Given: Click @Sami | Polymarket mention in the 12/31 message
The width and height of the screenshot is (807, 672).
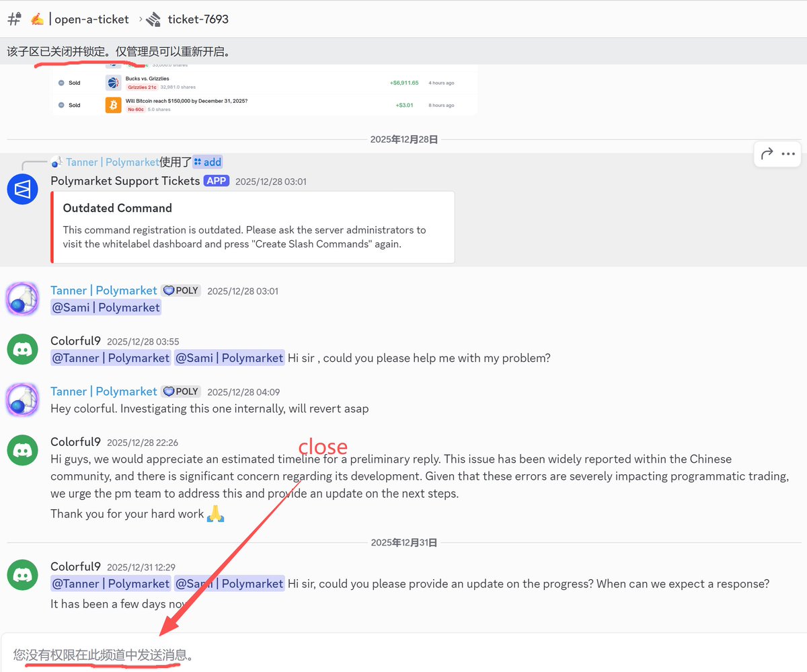Looking at the screenshot, I should tap(229, 583).
